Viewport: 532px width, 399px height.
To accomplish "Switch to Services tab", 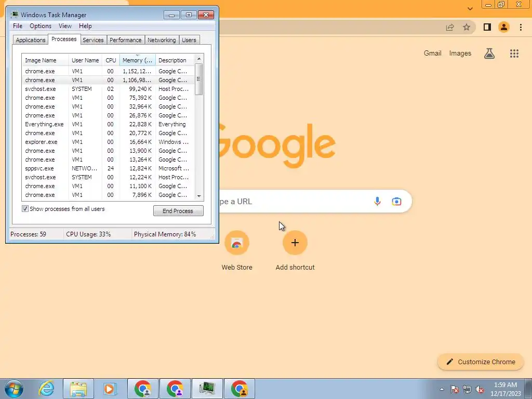I will (93, 40).
